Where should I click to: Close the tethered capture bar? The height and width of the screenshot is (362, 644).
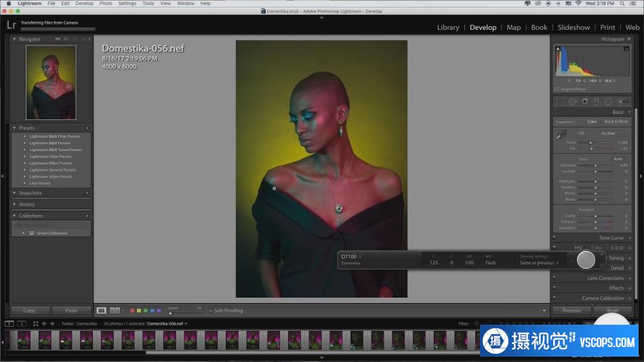tap(602, 255)
